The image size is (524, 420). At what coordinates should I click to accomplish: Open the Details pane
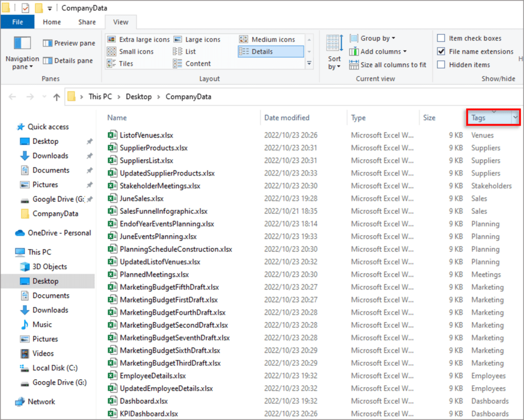(x=69, y=60)
